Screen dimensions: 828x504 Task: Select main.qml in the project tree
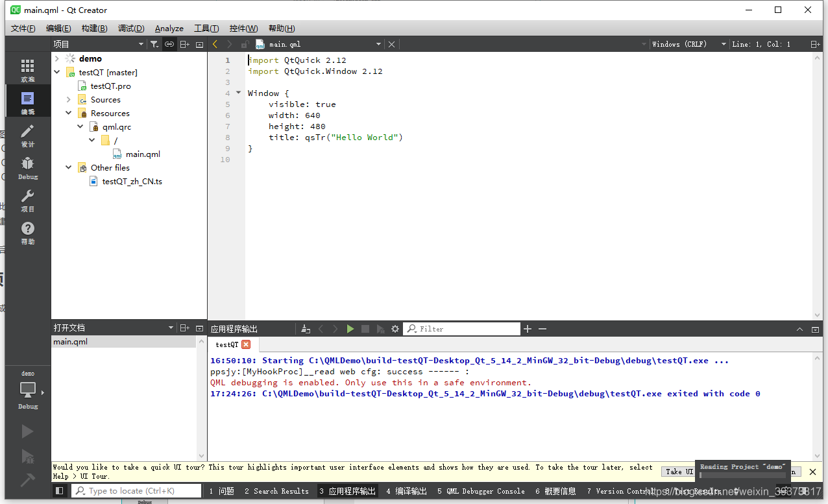[143, 154]
